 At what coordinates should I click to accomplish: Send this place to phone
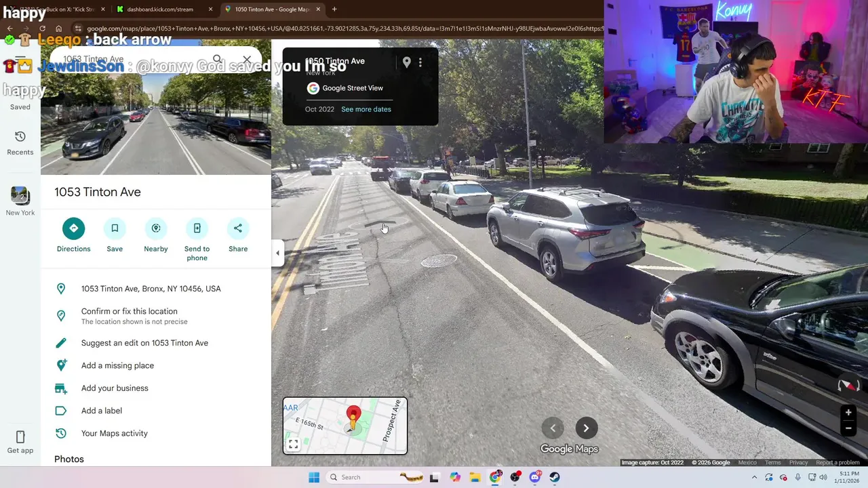[x=197, y=228]
